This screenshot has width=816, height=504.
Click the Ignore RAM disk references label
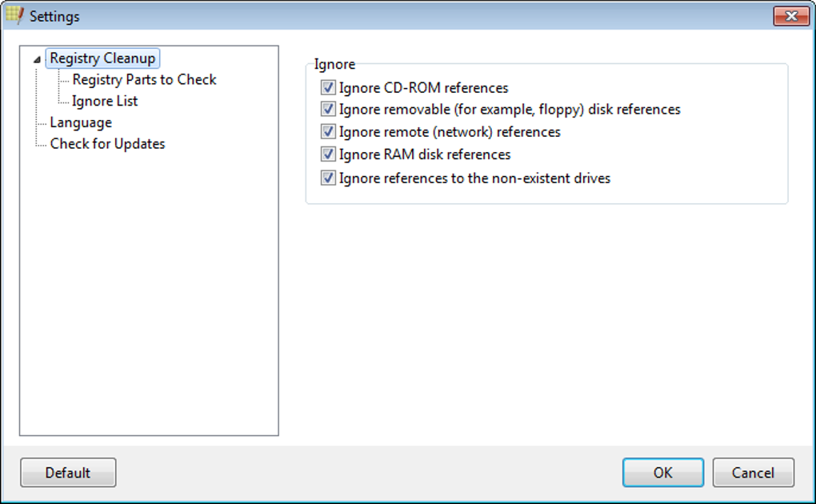(x=425, y=154)
